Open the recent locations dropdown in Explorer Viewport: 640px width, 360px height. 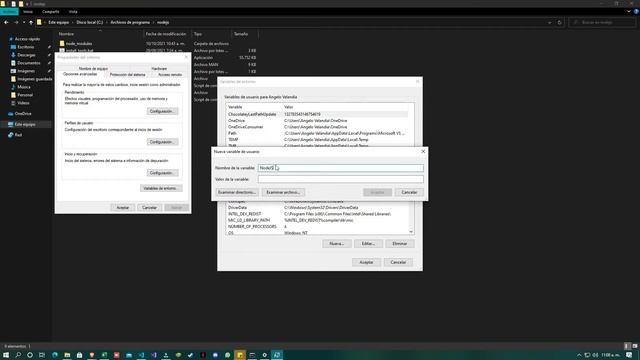point(24,22)
